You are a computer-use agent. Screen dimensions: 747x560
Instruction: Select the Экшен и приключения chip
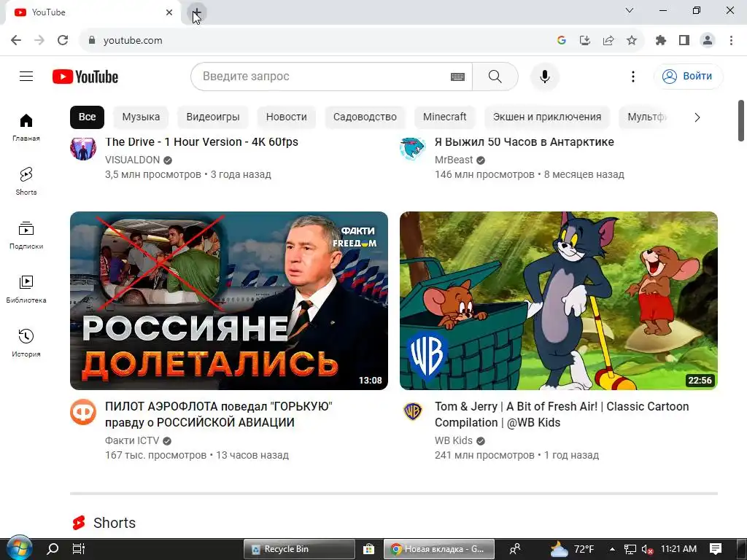[x=547, y=117]
